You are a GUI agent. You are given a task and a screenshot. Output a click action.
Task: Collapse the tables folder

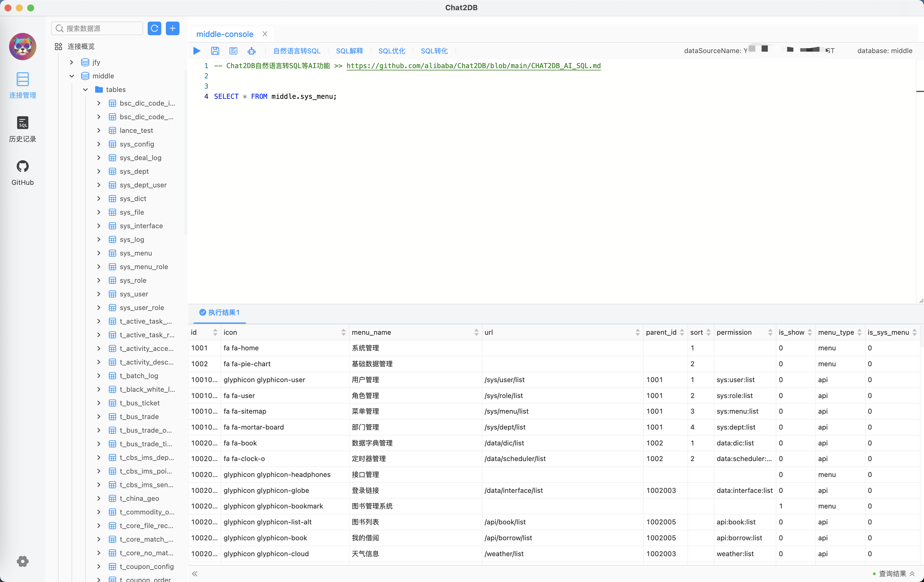click(x=85, y=89)
